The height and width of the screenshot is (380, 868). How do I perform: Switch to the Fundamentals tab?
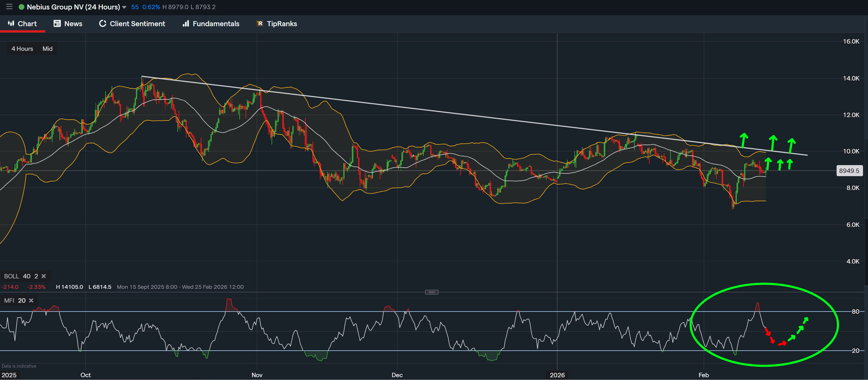pos(216,24)
